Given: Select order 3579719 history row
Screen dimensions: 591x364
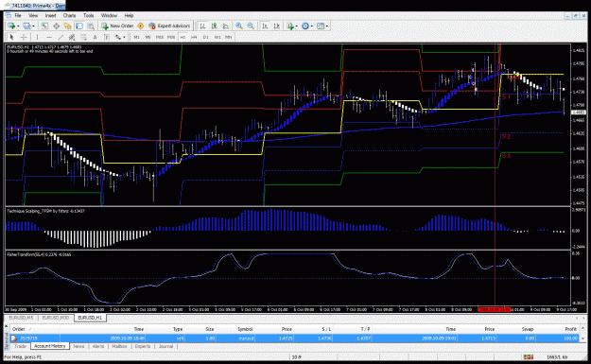Looking at the screenshot, I should click(294, 338).
